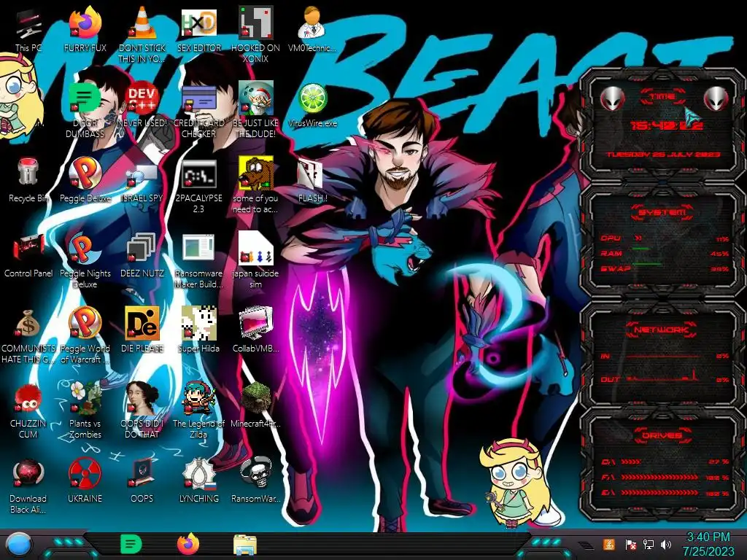
Task: Launch the CHUZZIN CUM shortcut
Action: [x=28, y=411]
